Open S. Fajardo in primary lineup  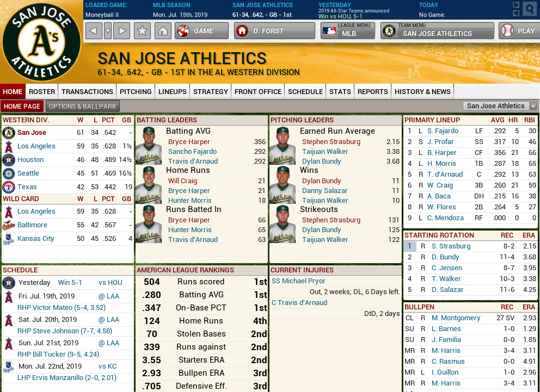[x=443, y=130]
